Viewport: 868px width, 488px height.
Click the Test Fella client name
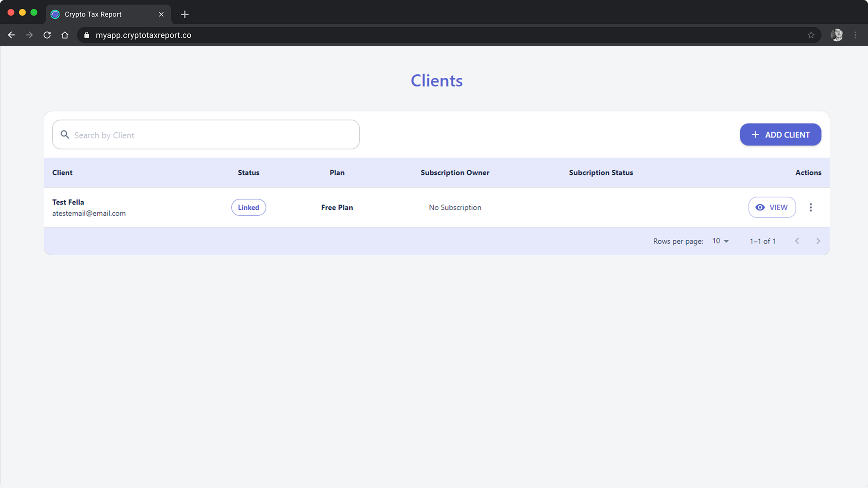tap(68, 202)
